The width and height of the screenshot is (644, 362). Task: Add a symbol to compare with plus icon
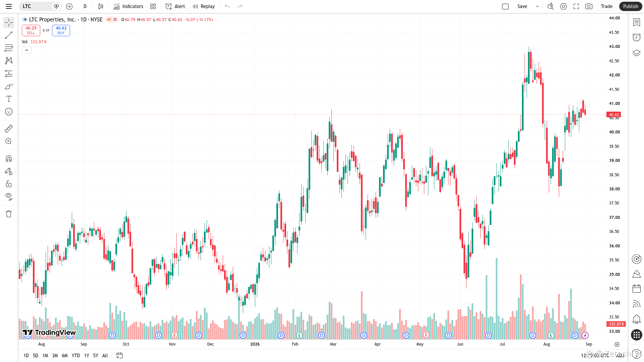(69, 6)
